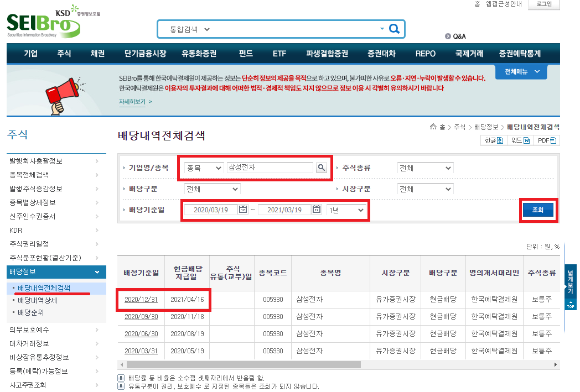Open the 단기금융시장 menu
The height and width of the screenshot is (392, 580).
pos(146,54)
